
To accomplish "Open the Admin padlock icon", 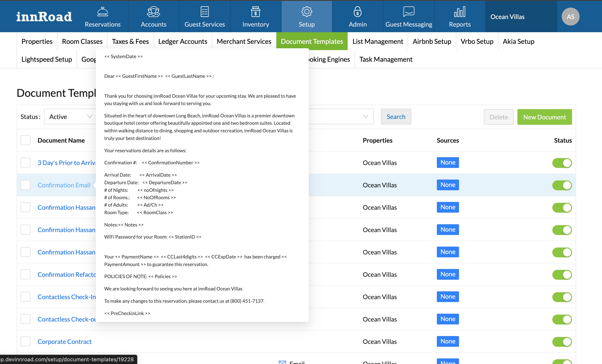I will point(357,11).
